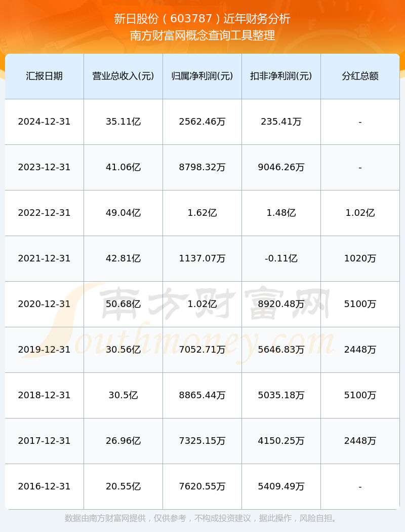Viewport: 405px width, 532px height.
Task: Select the 2017-12-31 date cell
Action: point(45,441)
